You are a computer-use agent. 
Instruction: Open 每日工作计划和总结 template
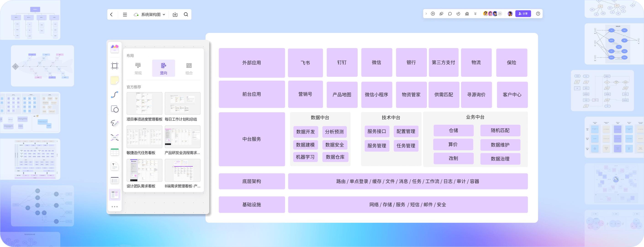click(x=182, y=107)
